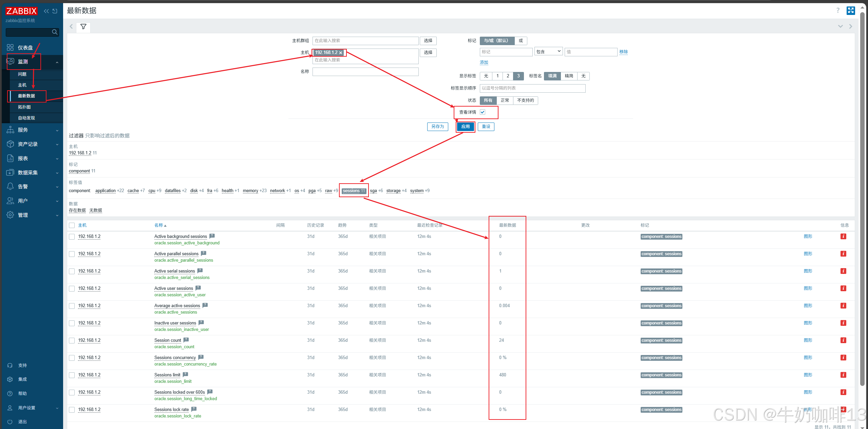Open the 包含 operator dropdown

click(548, 52)
